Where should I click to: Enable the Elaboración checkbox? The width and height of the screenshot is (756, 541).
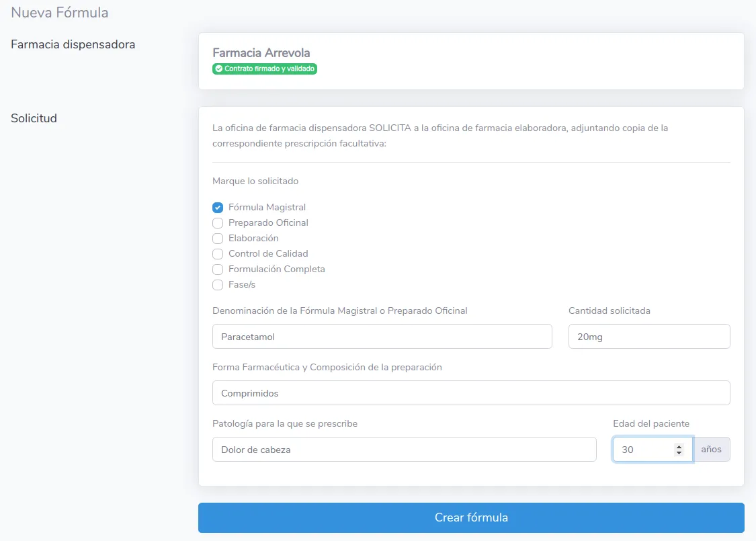click(x=218, y=238)
